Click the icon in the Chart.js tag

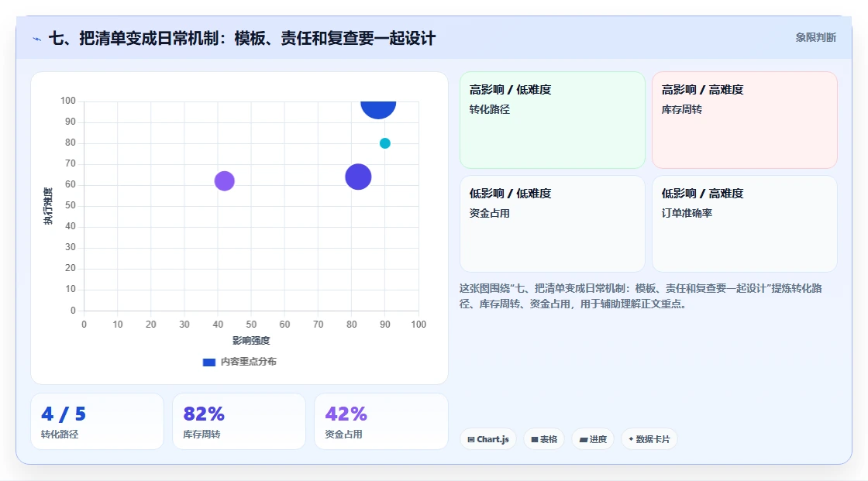pyautogui.click(x=471, y=439)
